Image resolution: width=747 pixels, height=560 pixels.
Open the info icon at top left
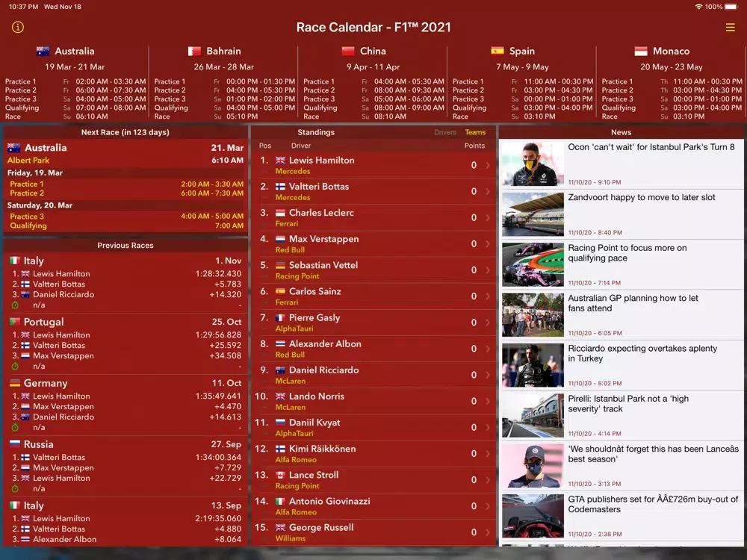[18, 27]
